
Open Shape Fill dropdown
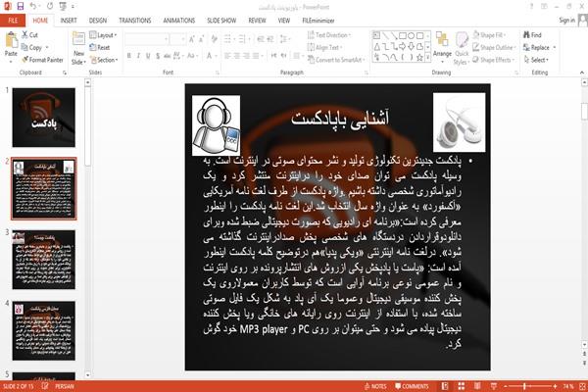pyautogui.click(x=489, y=35)
